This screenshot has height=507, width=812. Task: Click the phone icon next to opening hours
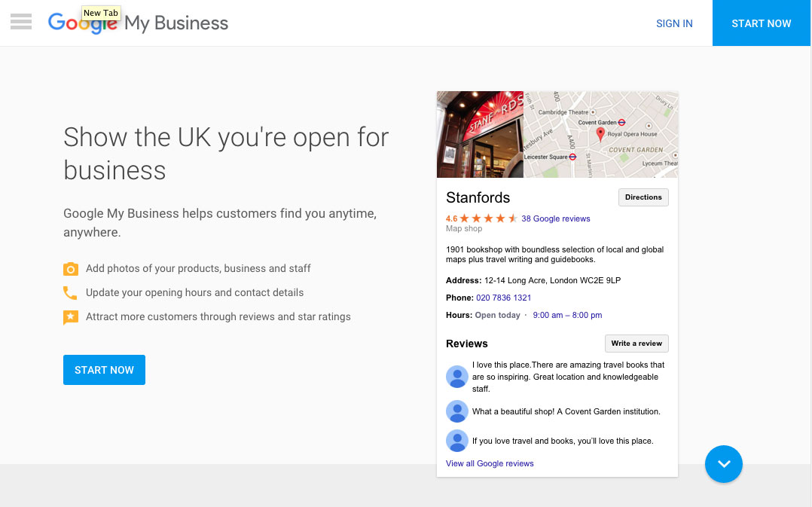tap(70, 292)
